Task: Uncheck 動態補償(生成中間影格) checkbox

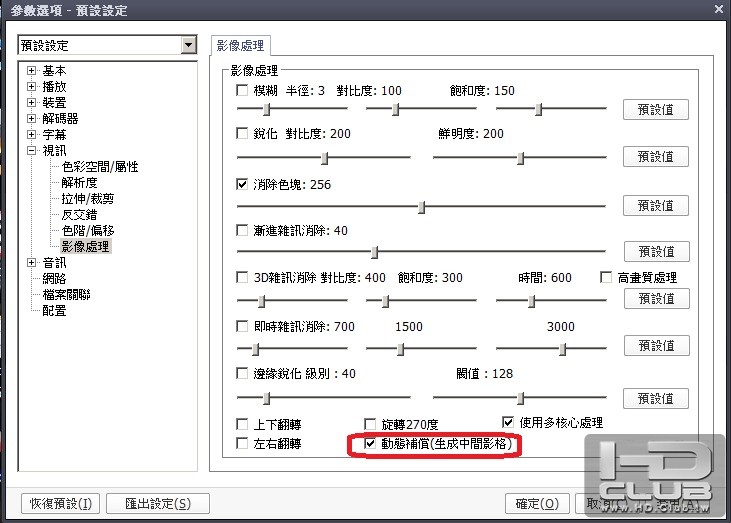Action: point(370,443)
